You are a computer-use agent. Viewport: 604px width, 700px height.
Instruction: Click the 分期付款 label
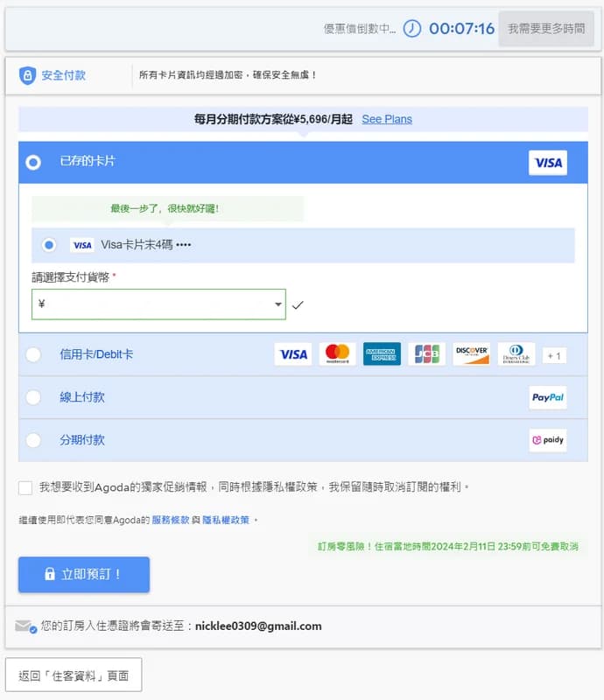(82, 440)
